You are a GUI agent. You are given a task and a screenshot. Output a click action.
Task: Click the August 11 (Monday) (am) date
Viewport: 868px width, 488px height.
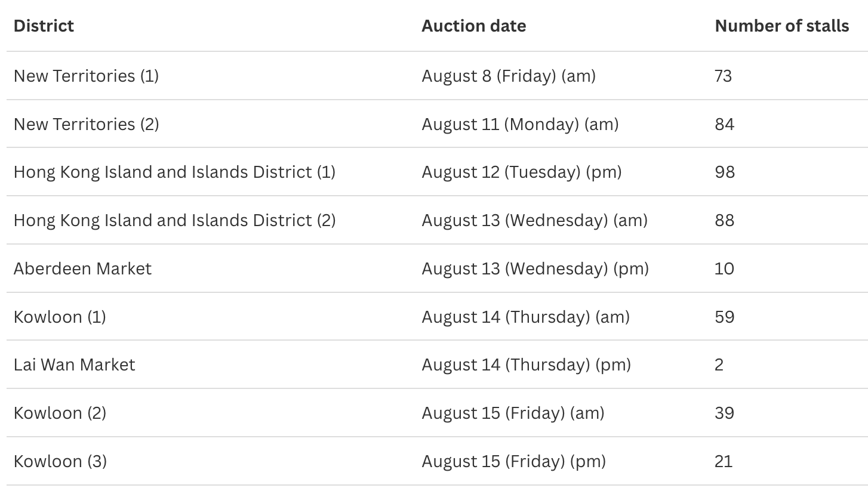[x=519, y=124]
